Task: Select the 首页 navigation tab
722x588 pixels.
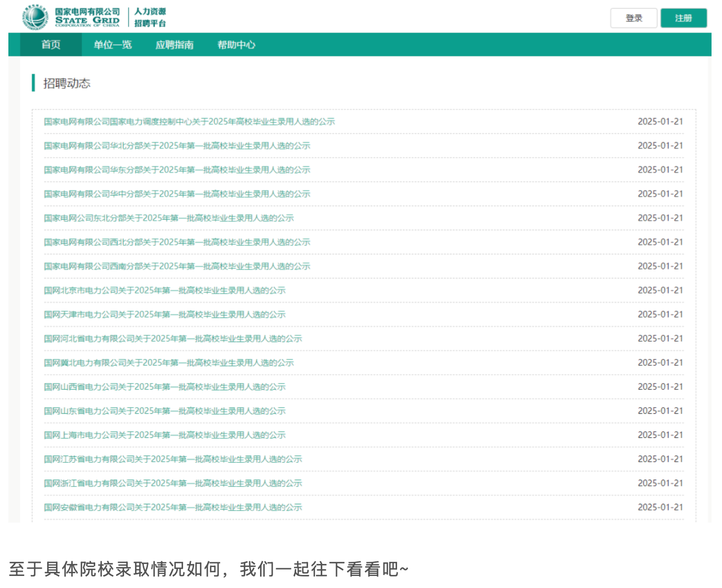Action: (51, 45)
